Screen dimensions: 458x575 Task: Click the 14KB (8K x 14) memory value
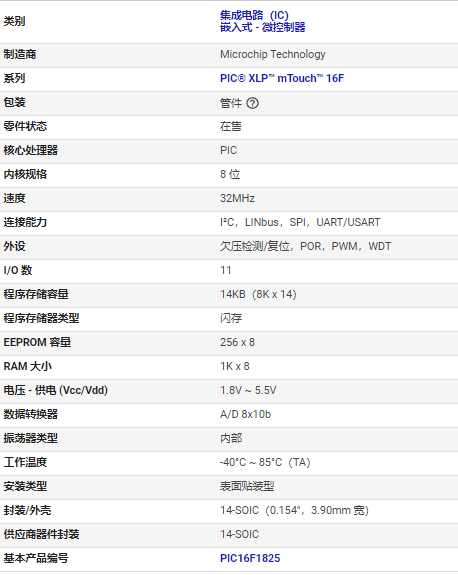pos(258,294)
